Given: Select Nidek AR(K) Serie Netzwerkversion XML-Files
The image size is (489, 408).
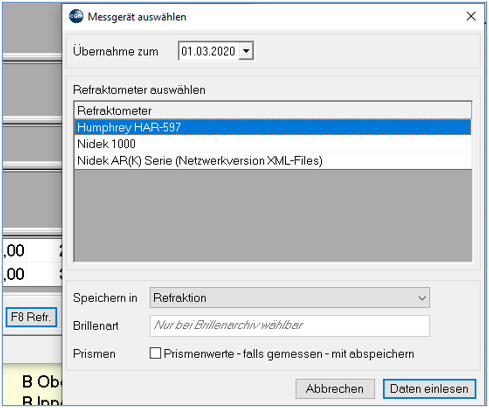Looking at the screenshot, I should point(273,160).
